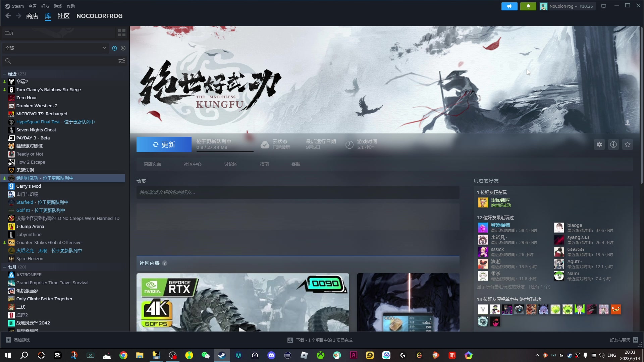Viewport: 644px width, 362px height.
Task: Click the announcements megaphone icon
Action: click(509, 6)
